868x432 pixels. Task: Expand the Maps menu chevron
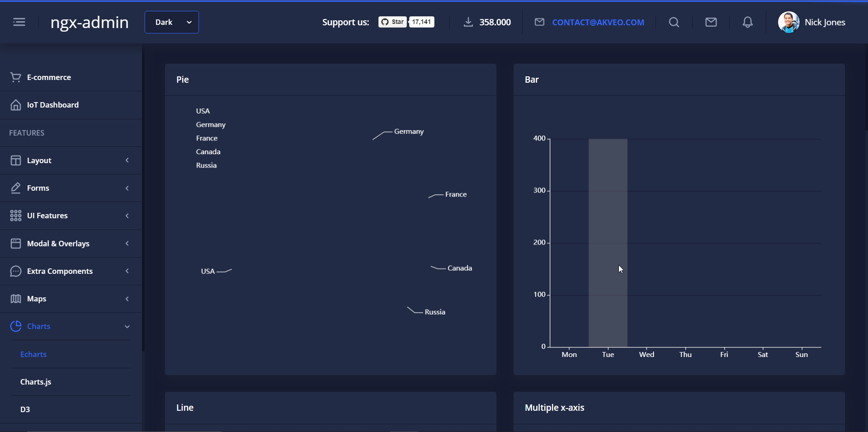(127, 299)
